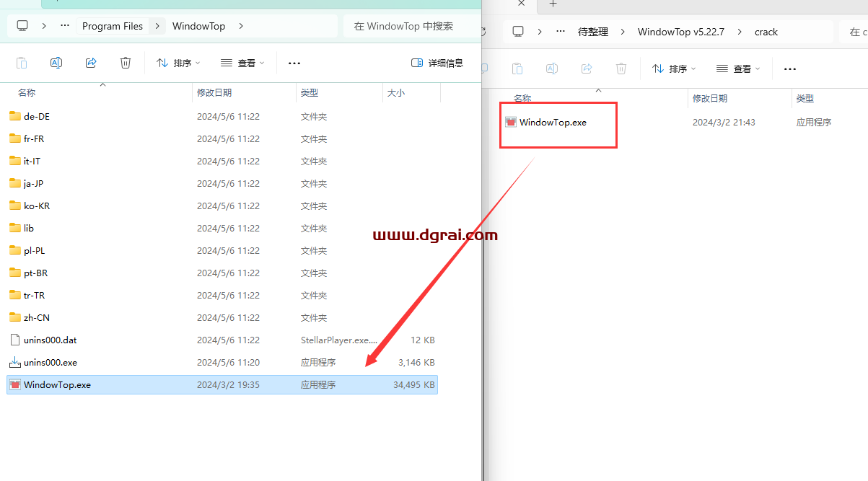The width and height of the screenshot is (868, 481).
Task: Click the 12 KB size of unins000.dat
Action: click(x=423, y=340)
